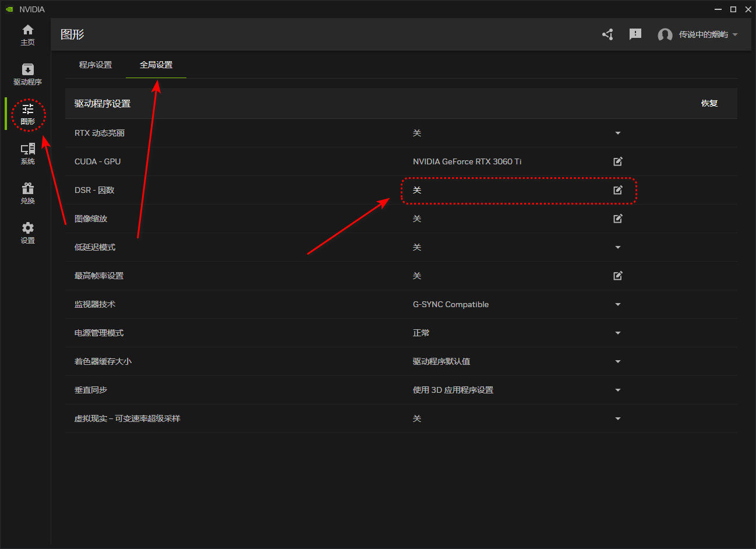Open the 兑换 redeem gift icon
Screen dimensions: 756x549
(x=27, y=193)
